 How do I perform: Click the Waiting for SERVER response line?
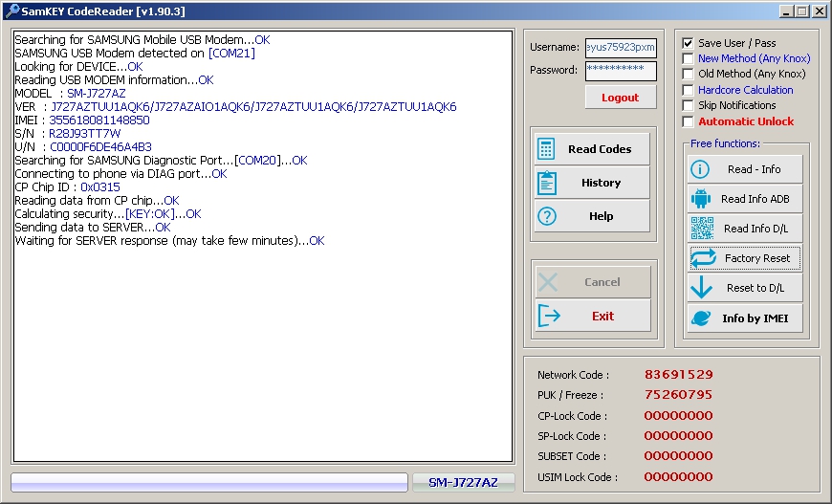169,241
